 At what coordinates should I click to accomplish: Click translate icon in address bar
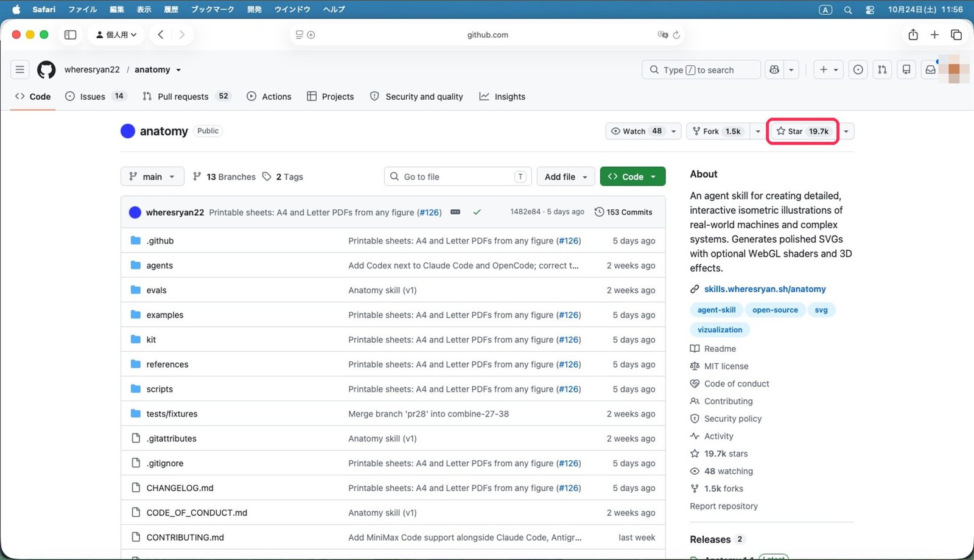663,35
